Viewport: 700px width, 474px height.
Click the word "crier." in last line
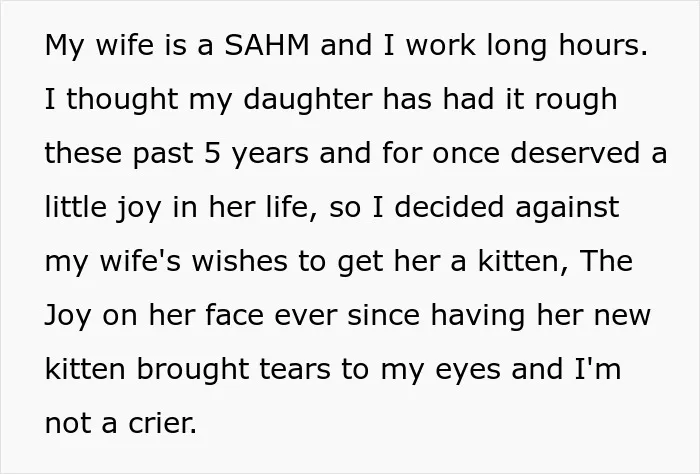(162, 423)
